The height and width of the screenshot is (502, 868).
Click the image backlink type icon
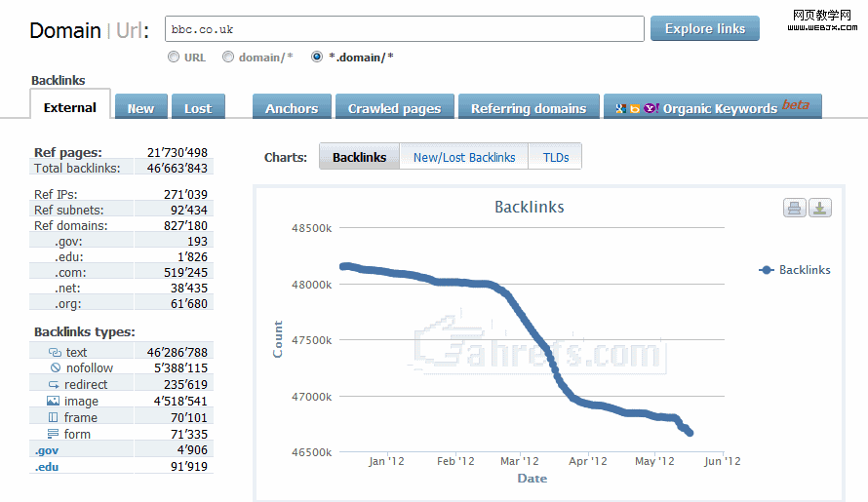[x=54, y=401]
